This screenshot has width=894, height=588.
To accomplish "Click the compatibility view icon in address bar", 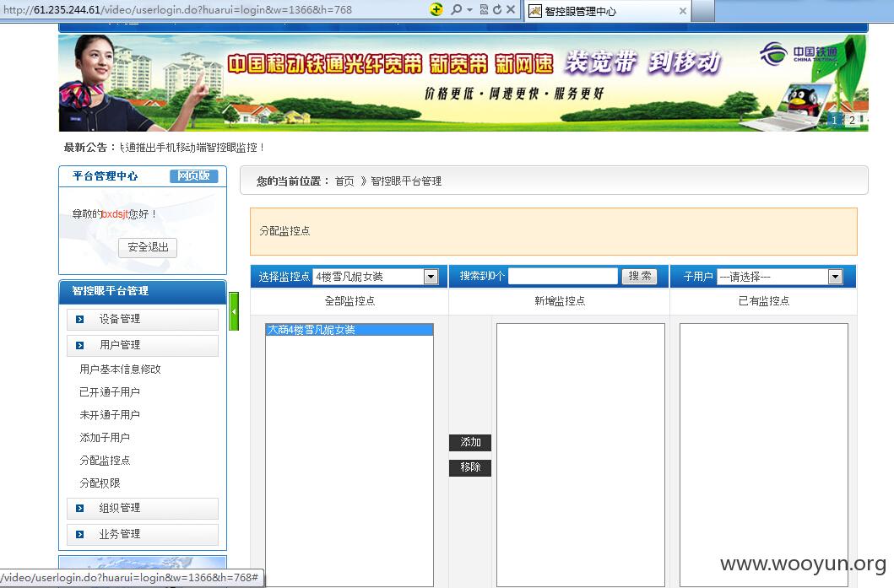I will coord(484,9).
